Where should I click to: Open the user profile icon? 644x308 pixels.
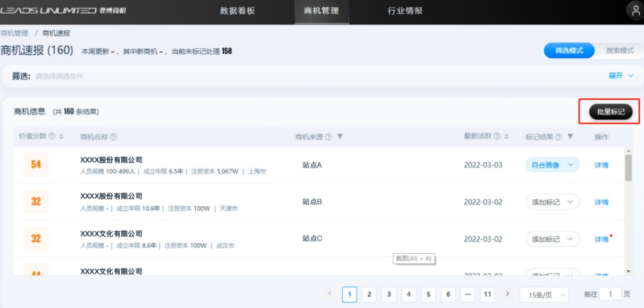pos(635,11)
